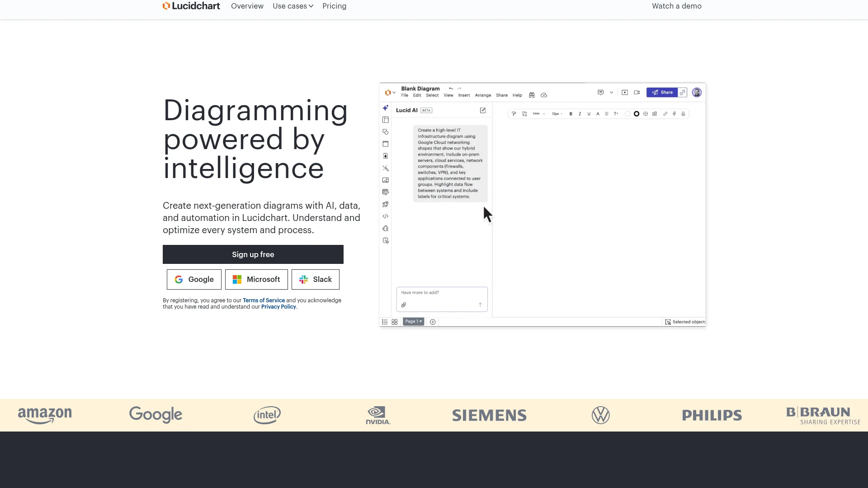Click the add page plus icon
Viewport: 868px width, 488px height.
tap(433, 322)
